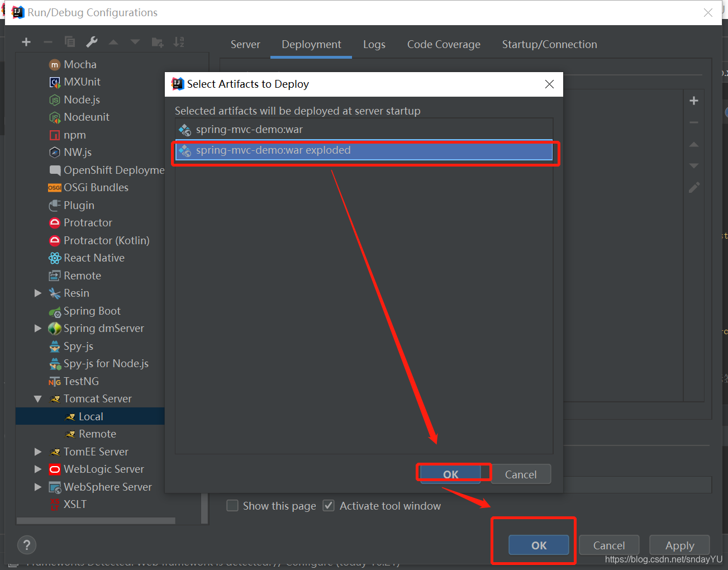Screen dimensions: 728x570
Task: Select the TestNG configuration type
Action: pyautogui.click(x=81, y=381)
